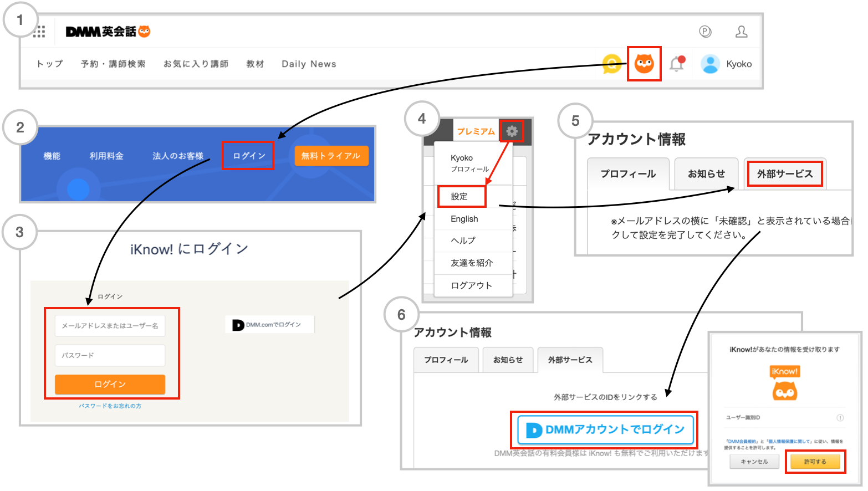The width and height of the screenshot is (868, 491).
Task: Open the settings gear next to プレミアム
Action: click(x=512, y=131)
